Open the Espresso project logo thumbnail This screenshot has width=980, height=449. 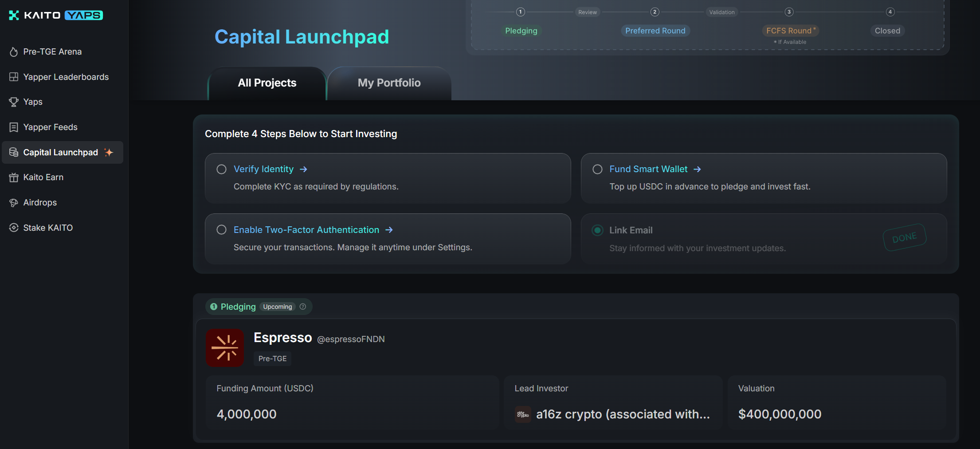[225, 348]
